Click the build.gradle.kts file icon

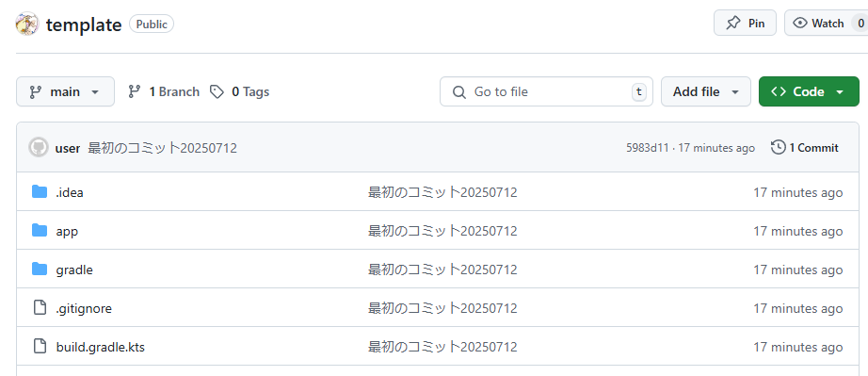(x=40, y=347)
